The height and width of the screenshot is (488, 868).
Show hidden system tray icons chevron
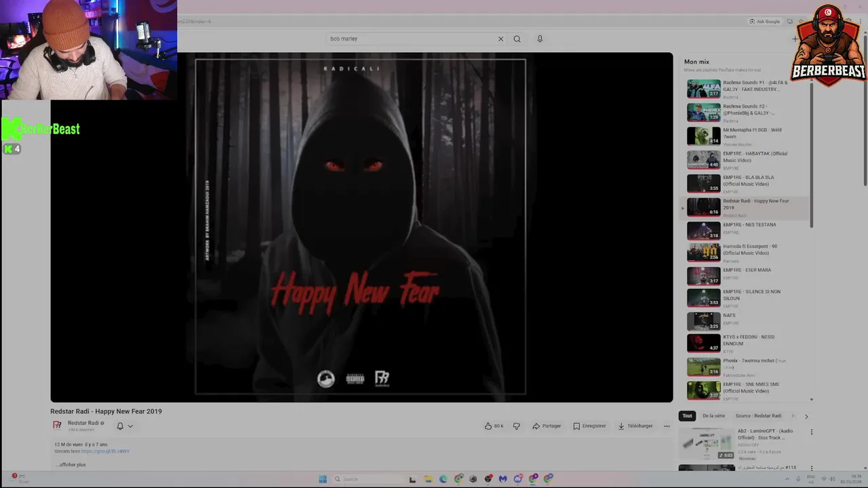[787, 479]
